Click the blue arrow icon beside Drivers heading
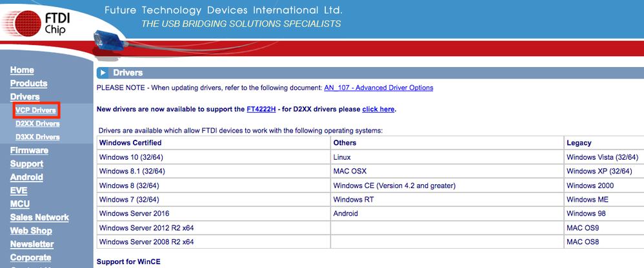The width and height of the screenshot is (644, 268). 102,73
